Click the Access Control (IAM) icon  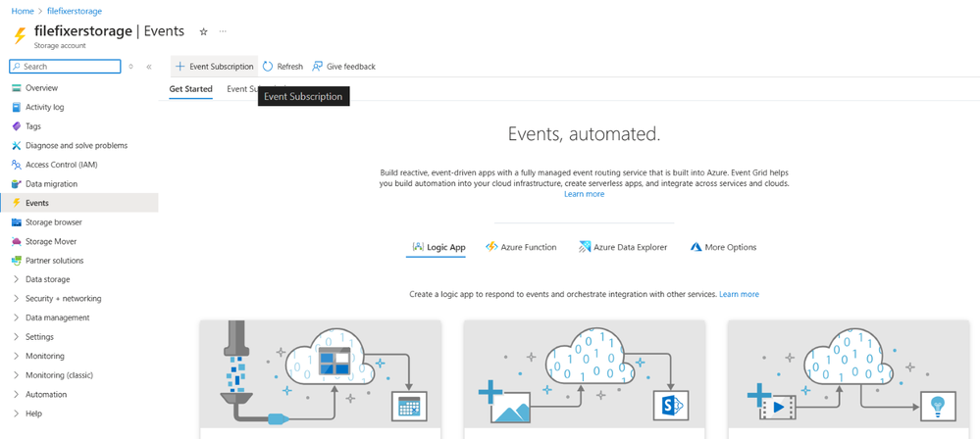click(x=17, y=165)
